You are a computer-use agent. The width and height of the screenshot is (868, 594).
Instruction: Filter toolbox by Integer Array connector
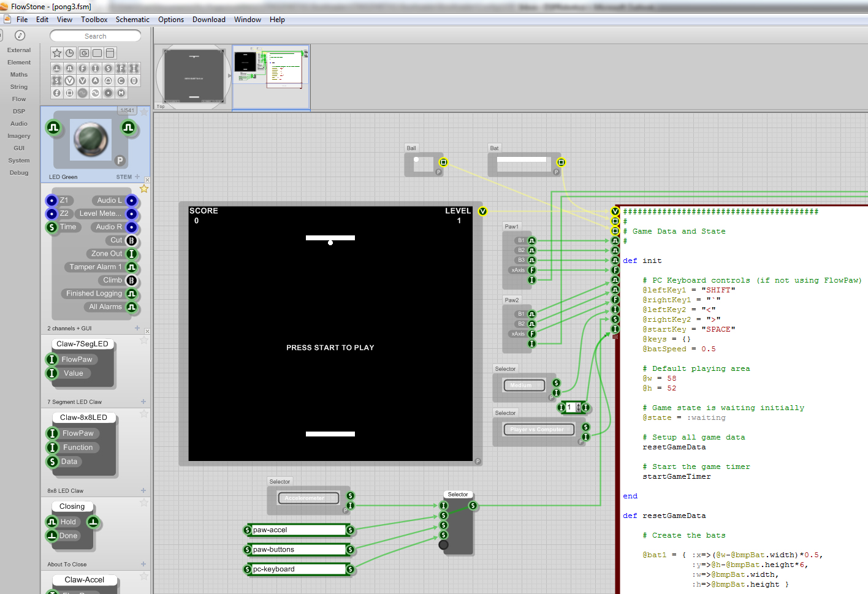134,68
